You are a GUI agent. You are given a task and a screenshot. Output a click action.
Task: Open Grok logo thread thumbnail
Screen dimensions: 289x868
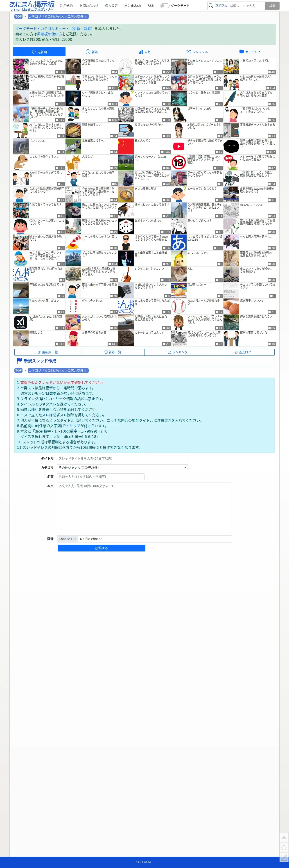pos(20,322)
